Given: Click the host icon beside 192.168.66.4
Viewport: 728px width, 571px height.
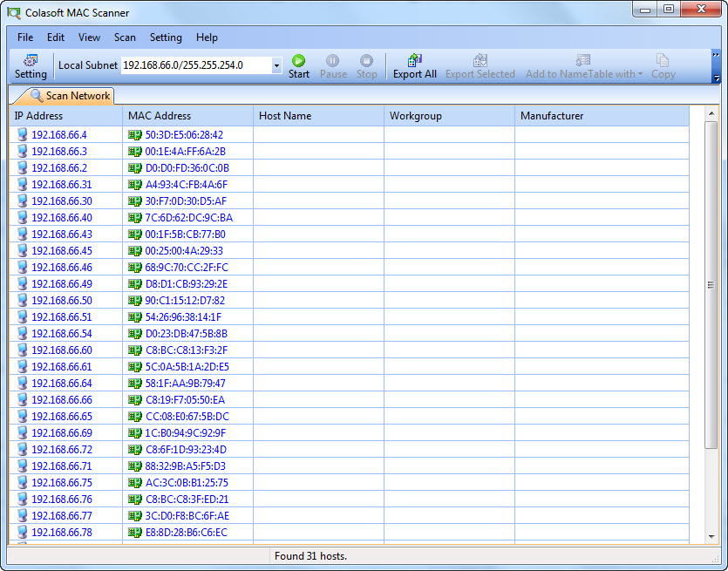Looking at the screenshot, I should 23,135.
